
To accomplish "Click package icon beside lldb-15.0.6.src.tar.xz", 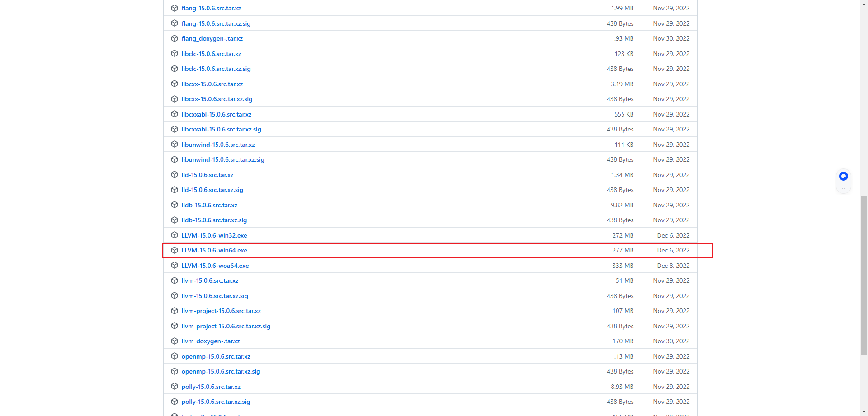I will pos(175,205).
